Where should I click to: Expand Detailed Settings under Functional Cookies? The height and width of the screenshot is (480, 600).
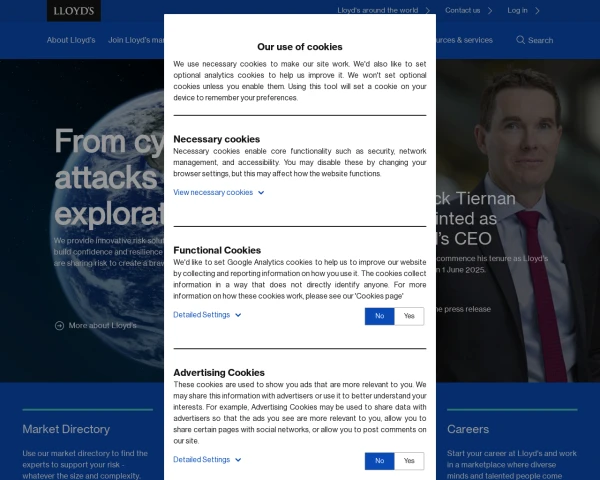point(207,315)
